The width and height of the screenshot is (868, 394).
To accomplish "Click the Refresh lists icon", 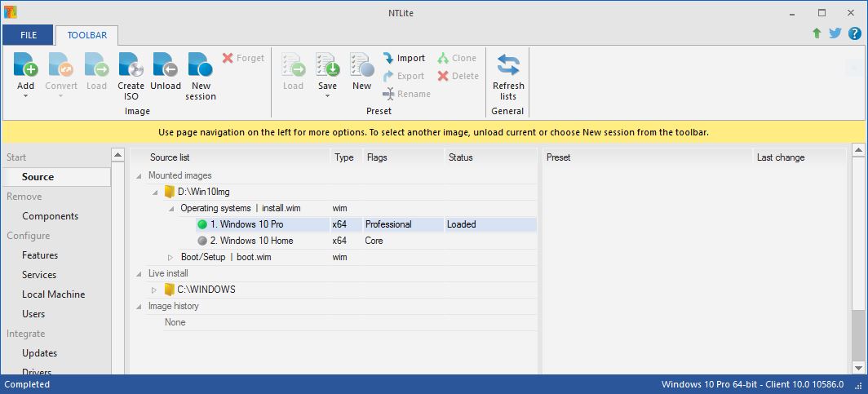I will 508,64.
